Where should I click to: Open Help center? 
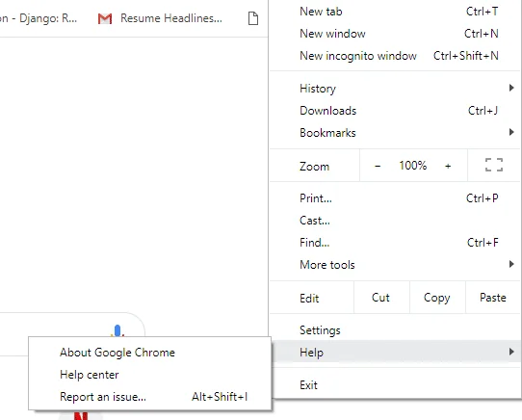(90, 375)
